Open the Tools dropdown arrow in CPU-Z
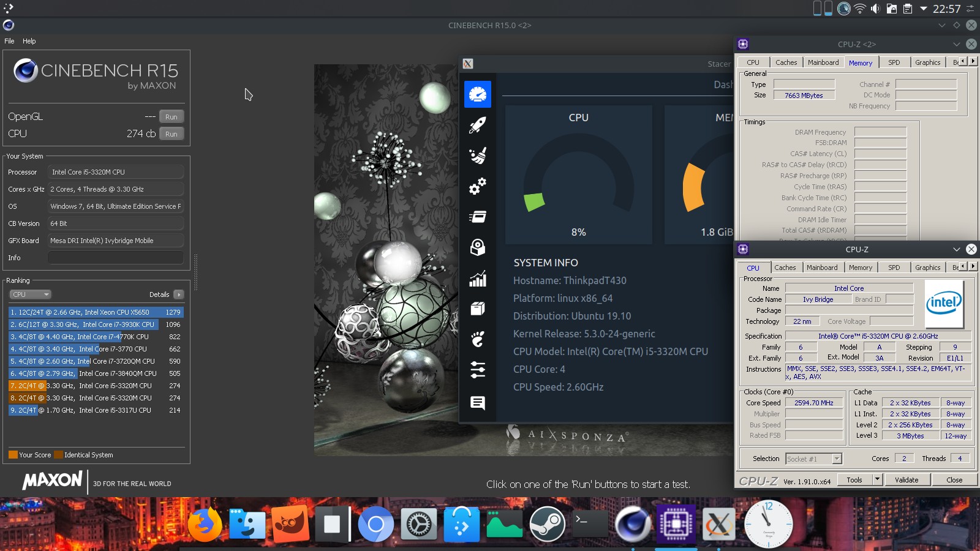The height and width of the screenshot is (551, 980). tap(877, 480)
